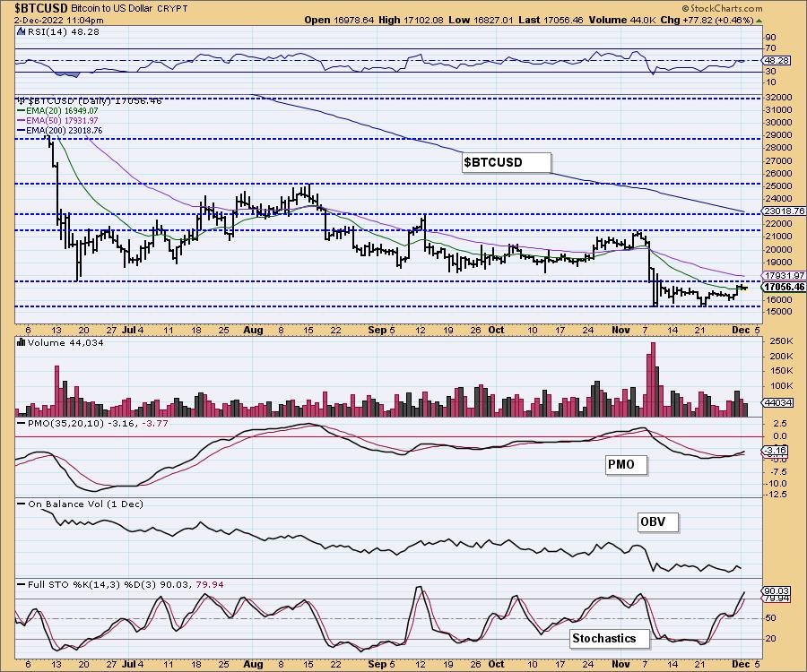Click the 23018.76 price axis tag

click(x=785, y=211)
